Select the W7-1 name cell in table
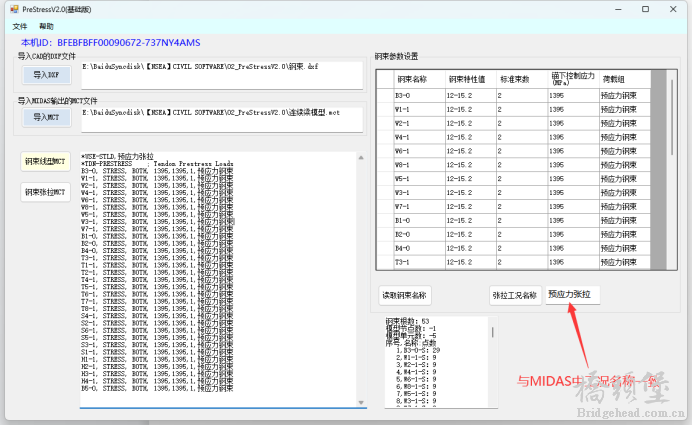The height and width of the screenshot is (425, 692). pos(419,207)
